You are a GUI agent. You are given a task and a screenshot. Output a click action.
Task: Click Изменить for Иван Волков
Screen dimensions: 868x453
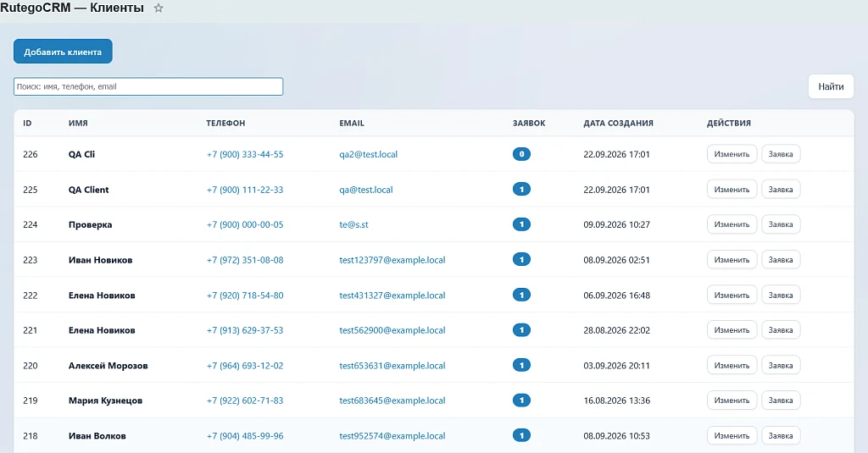(x=732, y=436)
